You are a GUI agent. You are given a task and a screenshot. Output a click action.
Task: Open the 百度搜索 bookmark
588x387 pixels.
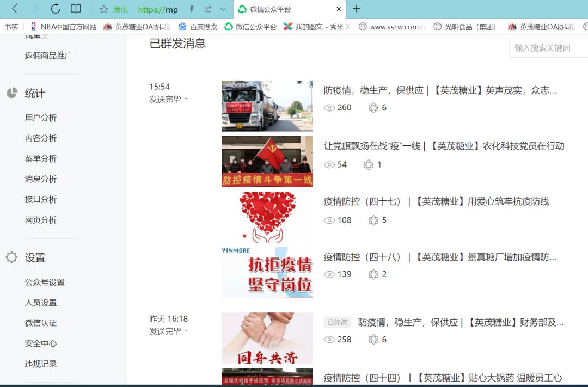click(x=198, y=27)
